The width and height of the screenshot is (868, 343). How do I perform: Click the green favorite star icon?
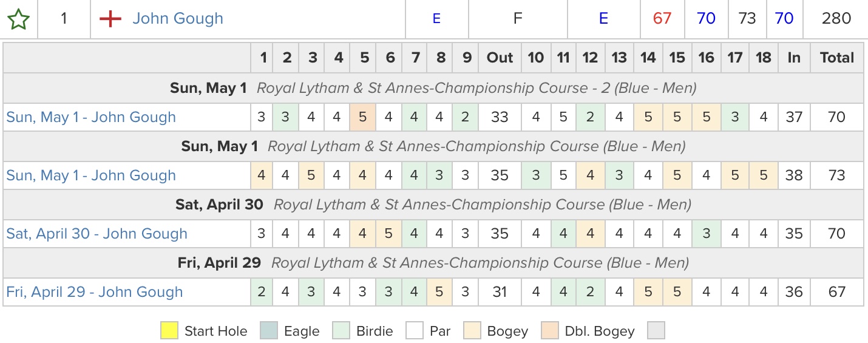click(x=18, y=19)
